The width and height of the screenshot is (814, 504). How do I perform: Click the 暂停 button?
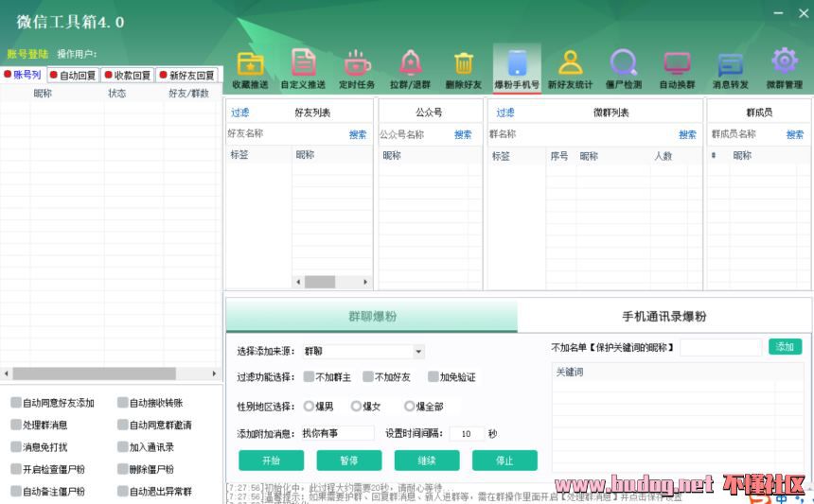point(349,461)
